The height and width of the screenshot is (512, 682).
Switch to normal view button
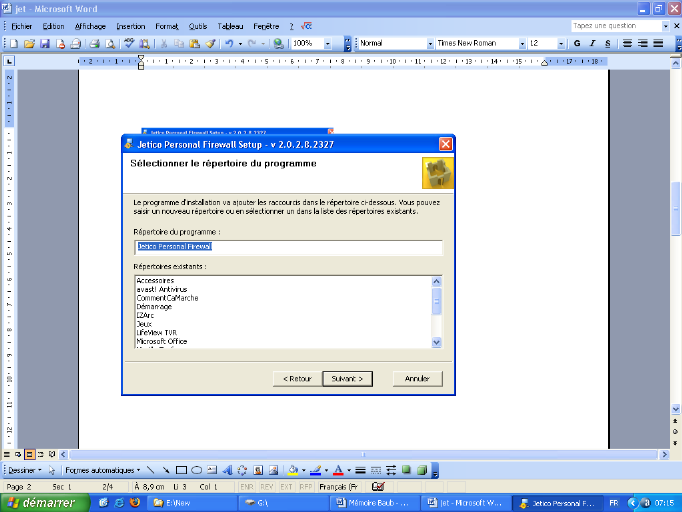coord(7,455)
